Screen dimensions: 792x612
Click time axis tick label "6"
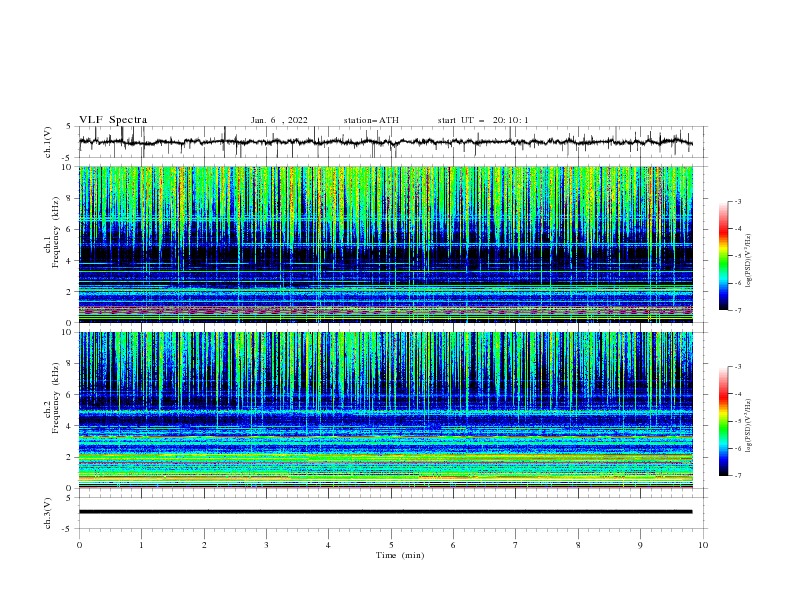[453, 545]
